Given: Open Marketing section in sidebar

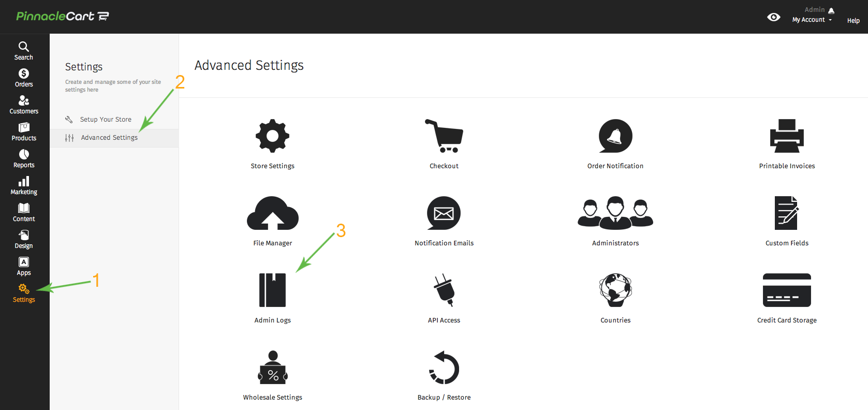Looking at the screenshot, I should click(x=24, y=185).
